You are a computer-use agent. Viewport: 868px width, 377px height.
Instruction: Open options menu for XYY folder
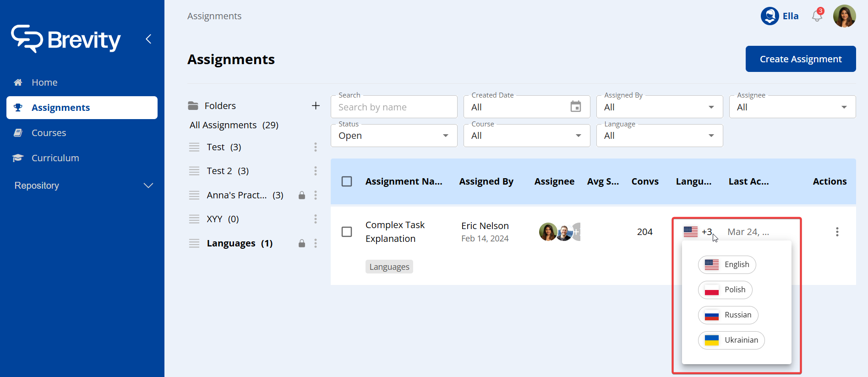315,219
